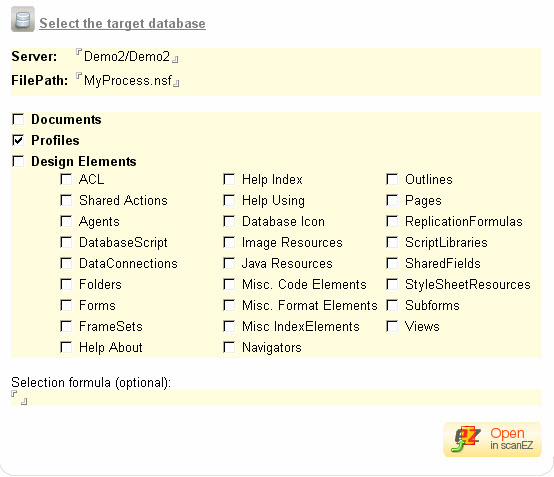Check the ACL option

66,179
